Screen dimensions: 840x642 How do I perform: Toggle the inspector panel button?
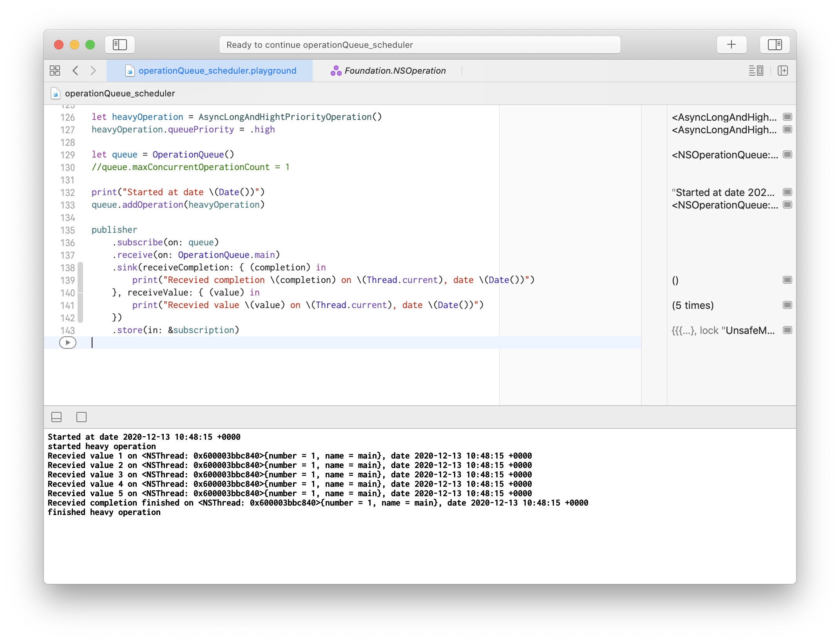775,45
